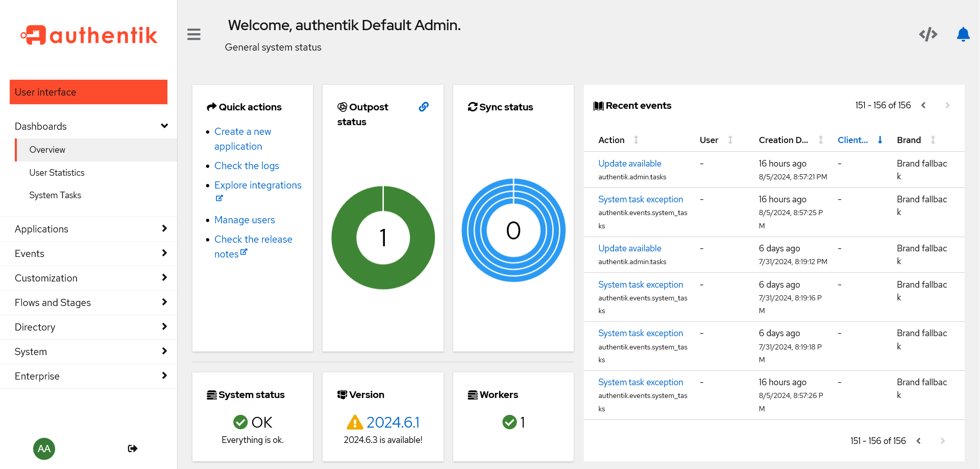Open the API drawer code icon
The width and height of the screenshot is (980, 469).
(928, 34)
